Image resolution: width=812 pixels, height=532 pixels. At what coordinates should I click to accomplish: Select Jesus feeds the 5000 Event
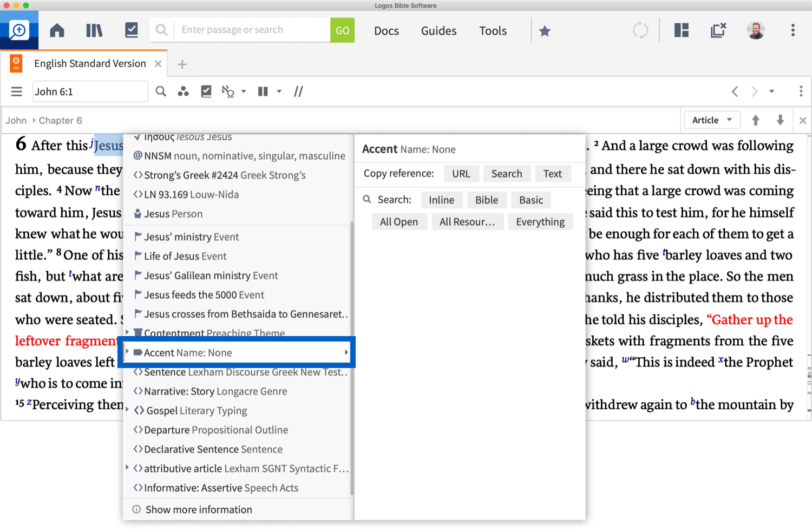coord(204,295)
